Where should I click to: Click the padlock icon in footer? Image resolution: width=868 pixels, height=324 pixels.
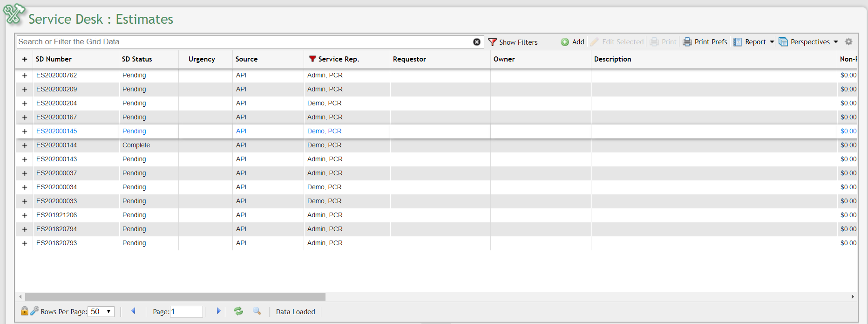pyautogui.click(x=25, y=311)
